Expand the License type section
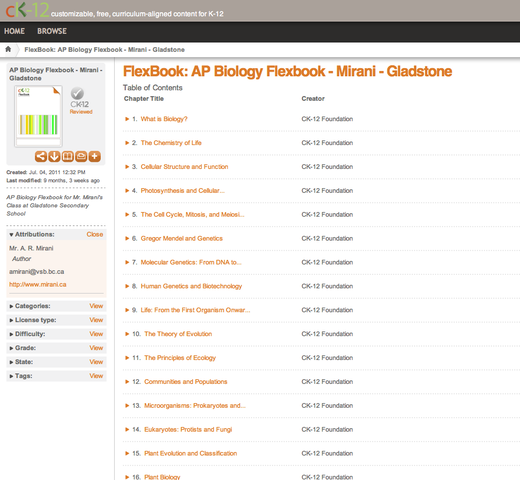Viewport: 520px width, 480px height. (x=11, y=320)
